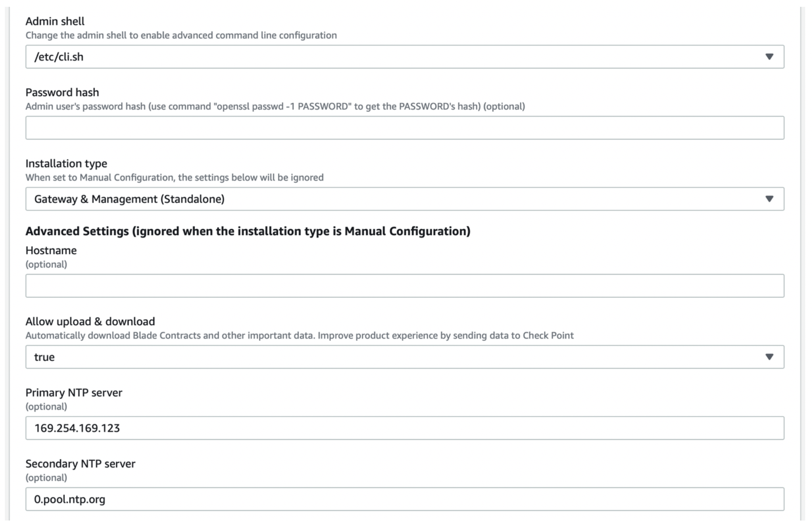This screenshot has width=812, height=528.
Task: Click the arrow icon in Admin shell selector
Action: pyautogui.click(x=769, y=57)
